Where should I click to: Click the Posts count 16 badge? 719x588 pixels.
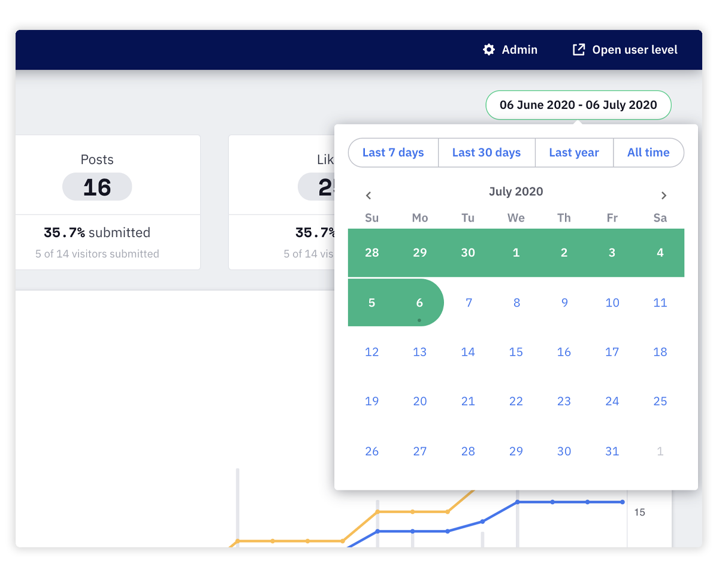pos(97,187)
